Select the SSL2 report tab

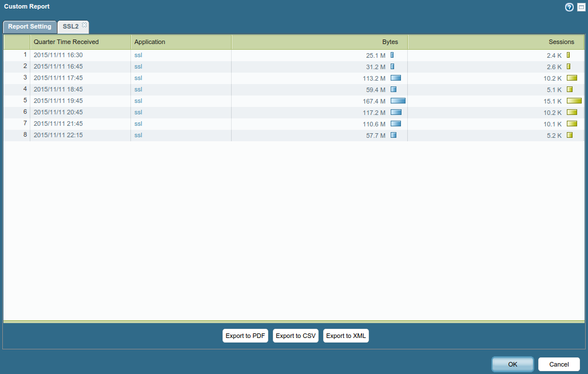coord(70,27)
